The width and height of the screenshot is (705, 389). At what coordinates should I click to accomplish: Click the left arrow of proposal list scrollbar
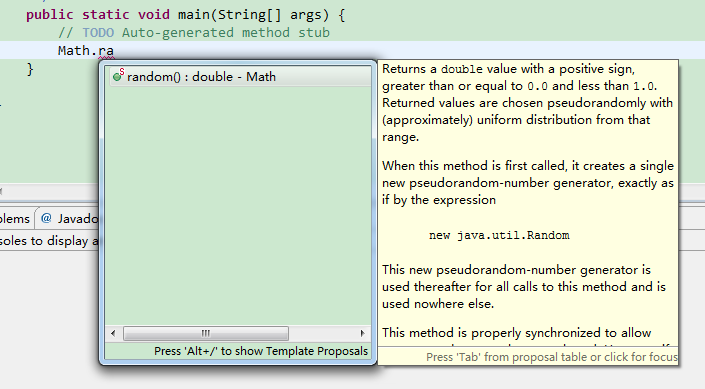pos(113,333)
